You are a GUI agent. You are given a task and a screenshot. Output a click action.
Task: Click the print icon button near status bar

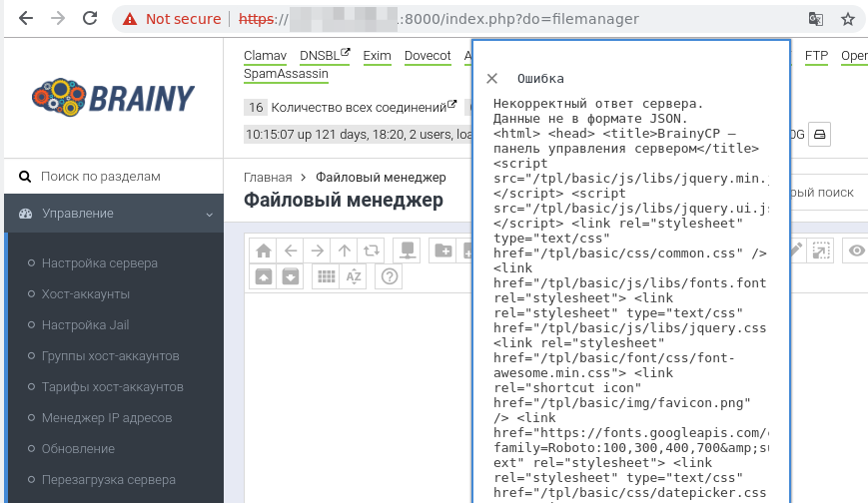pos(818,134)
